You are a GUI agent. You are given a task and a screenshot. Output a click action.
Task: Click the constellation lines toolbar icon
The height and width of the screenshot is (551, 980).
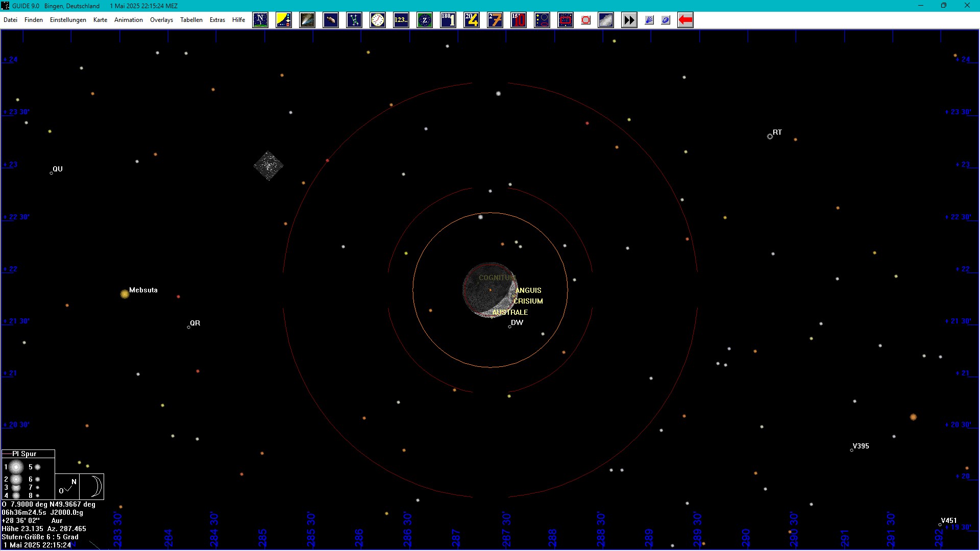pos(354,20)
